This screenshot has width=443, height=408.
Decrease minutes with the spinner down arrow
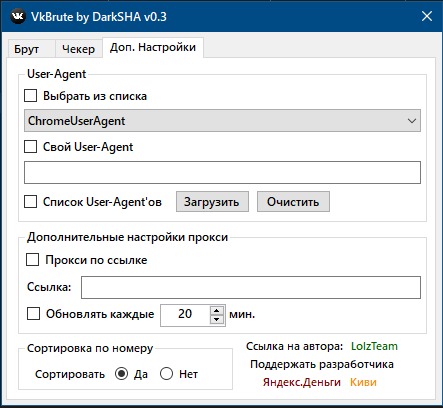(217, 319)
